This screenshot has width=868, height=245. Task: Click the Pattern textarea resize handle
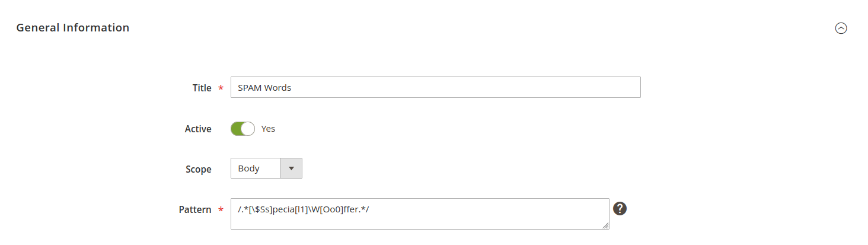coord(605,225)
